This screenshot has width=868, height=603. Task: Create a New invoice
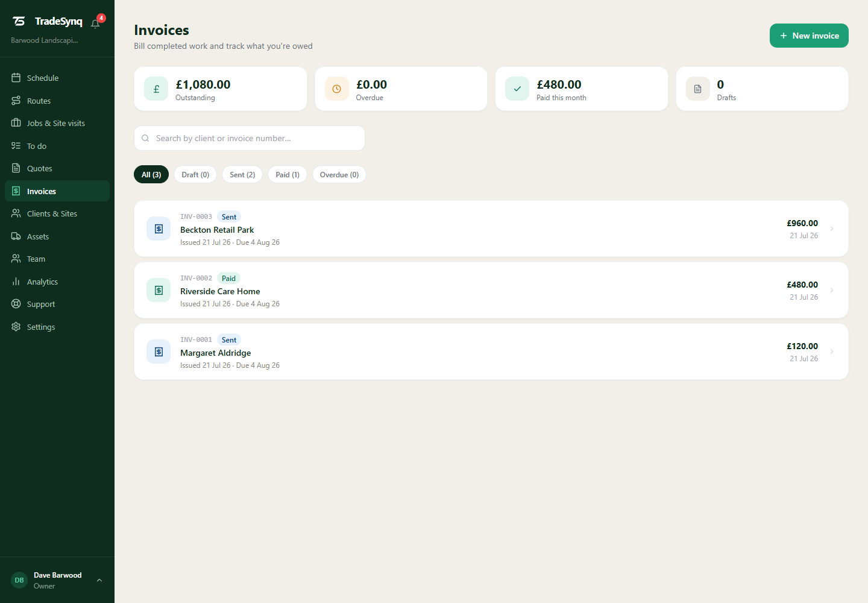click(x=809, y=36)
